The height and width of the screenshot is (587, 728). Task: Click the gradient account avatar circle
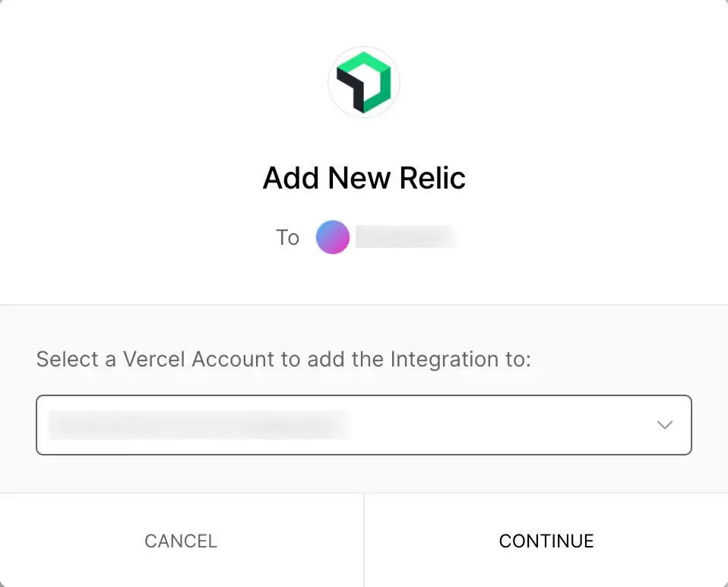click(333, 237)
